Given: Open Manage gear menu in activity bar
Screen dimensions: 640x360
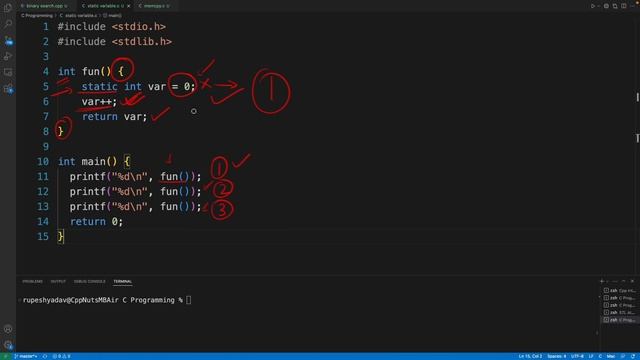Looking at the screenshot, I should [x=8, y=345].
